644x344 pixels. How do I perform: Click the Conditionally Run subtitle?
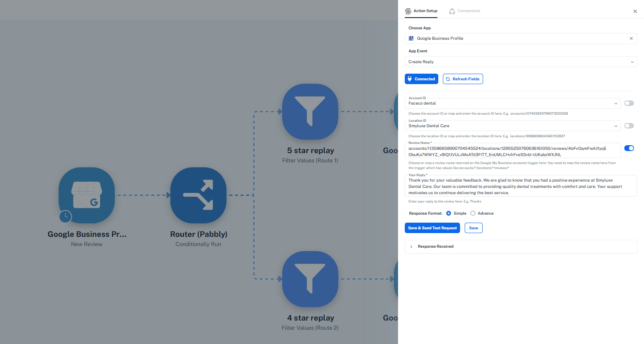pyautogui.click(x=198, y=244)
